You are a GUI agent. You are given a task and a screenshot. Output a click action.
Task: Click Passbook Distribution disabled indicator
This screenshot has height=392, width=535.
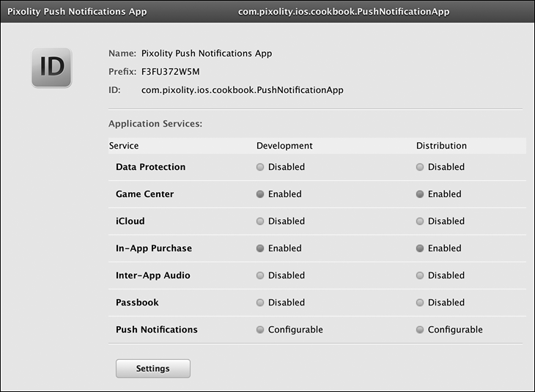(420, 303)
